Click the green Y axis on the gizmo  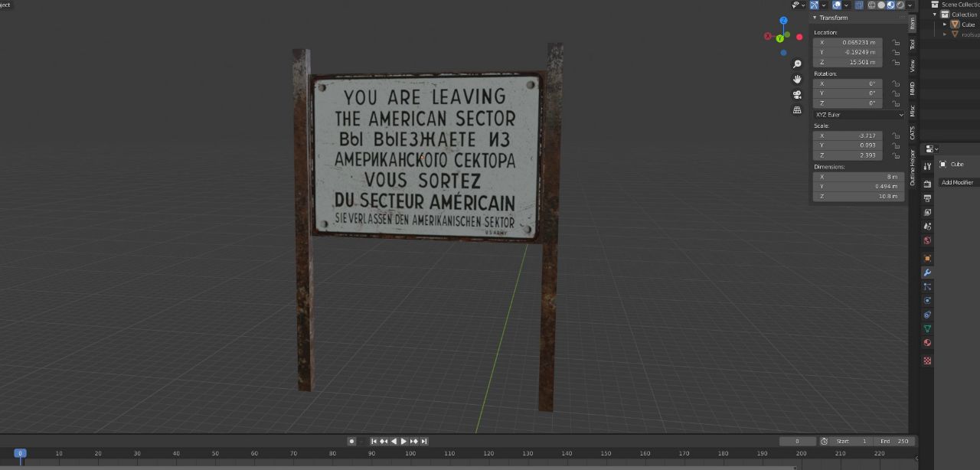780,38
